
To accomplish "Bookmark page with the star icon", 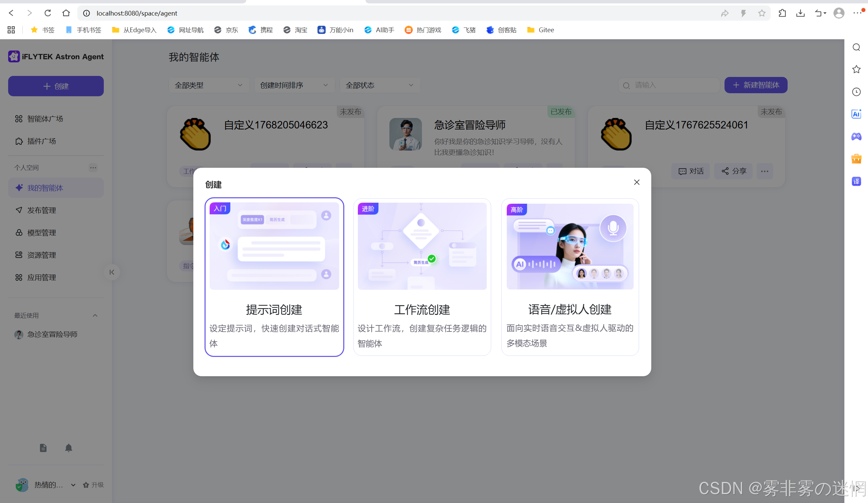I will [761, 13].
